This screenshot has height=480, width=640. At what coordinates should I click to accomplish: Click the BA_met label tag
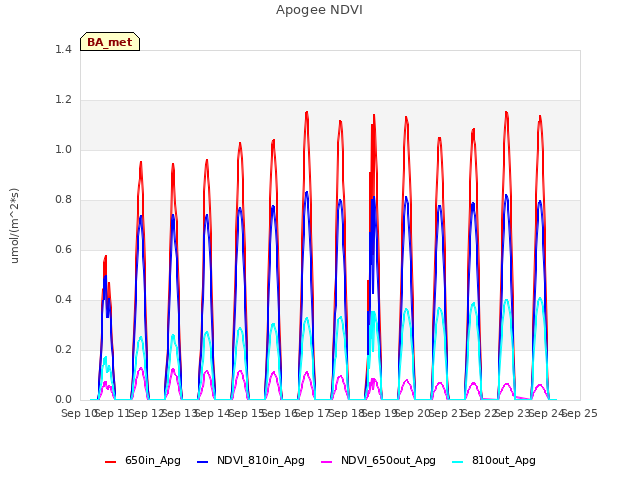[x=110, y=42]
